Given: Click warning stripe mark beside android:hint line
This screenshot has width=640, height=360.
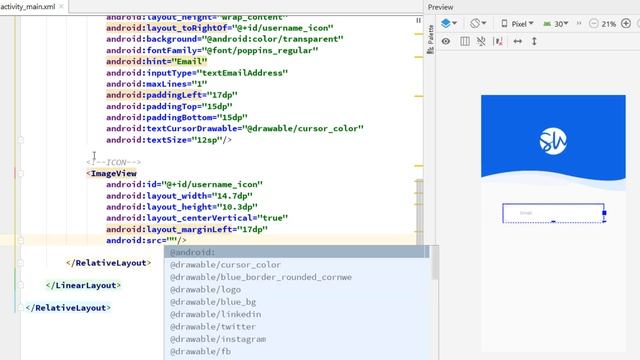Looking at the screenshot, I should click(419, 57).
